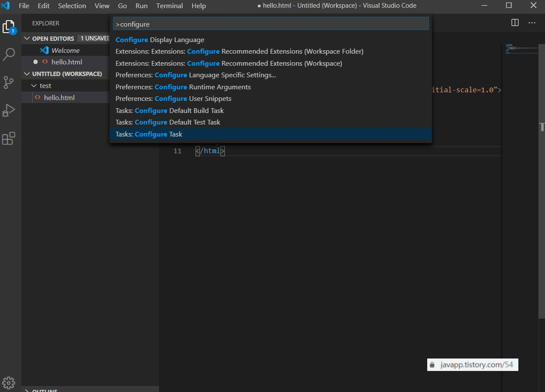Choose Configure Display Language command
Image resolution: width=545 pixels, height=392 pixels.
(271, 40)
